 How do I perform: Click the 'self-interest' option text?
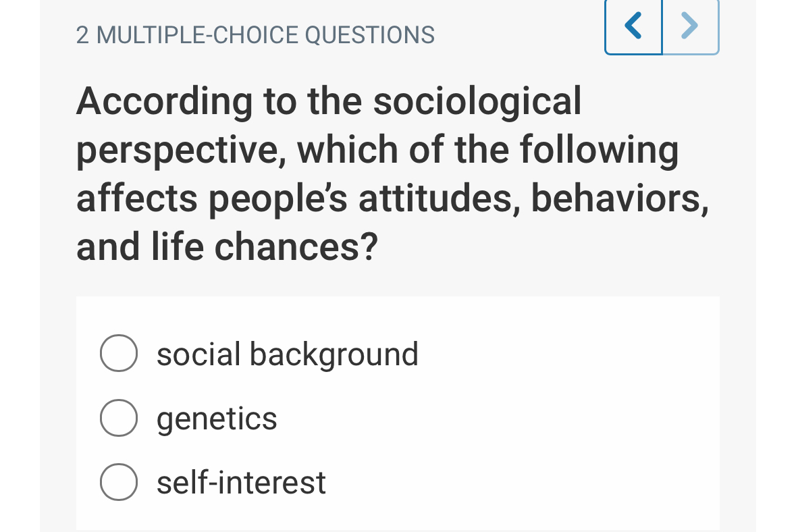[x=240, y=482]
